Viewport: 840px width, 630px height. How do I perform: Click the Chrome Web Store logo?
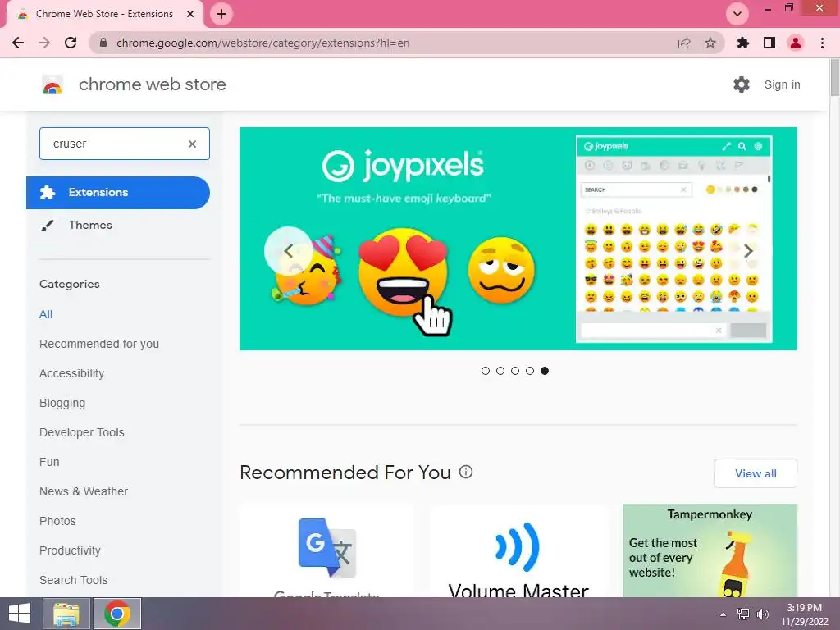[x=52, y=84]
